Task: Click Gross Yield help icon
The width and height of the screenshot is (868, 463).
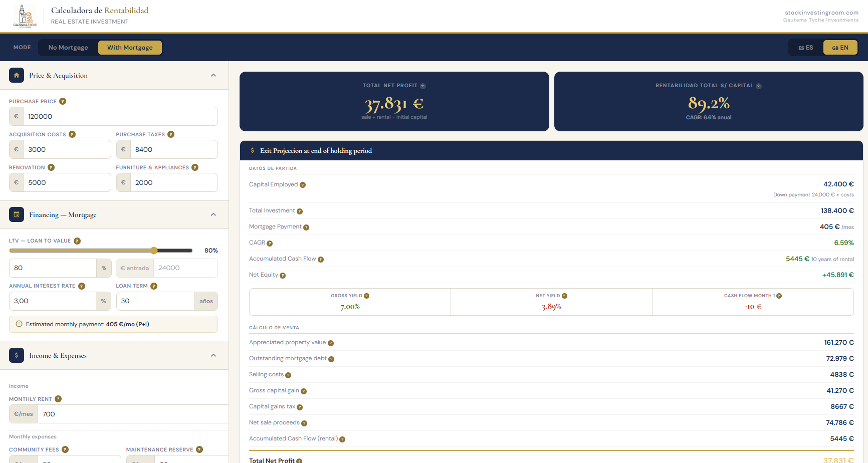Action: click(367, 296)
